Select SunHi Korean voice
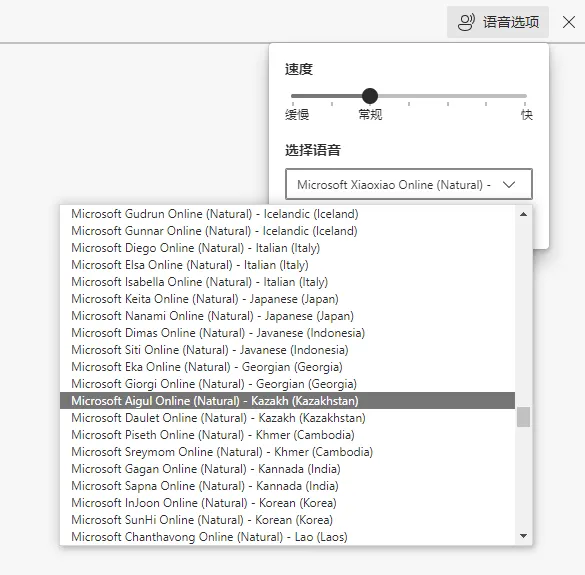Screen dimensions: 585x575 (x=287, y=520)
